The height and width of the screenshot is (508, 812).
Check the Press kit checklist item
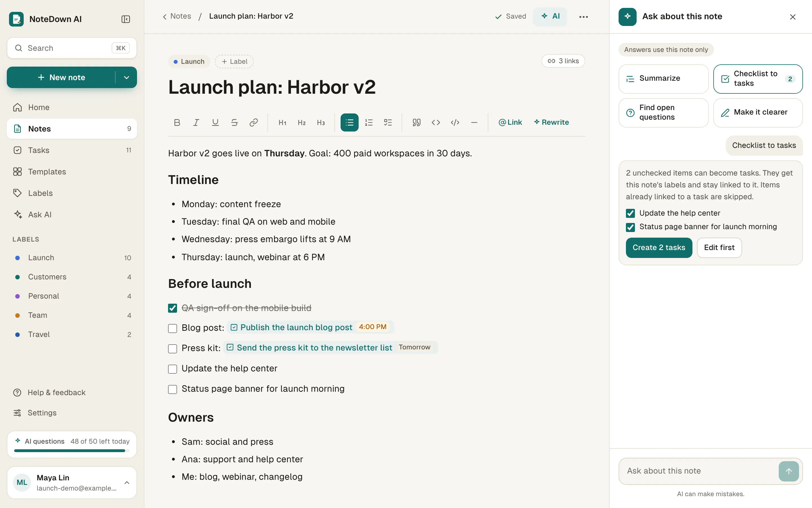tap(173, 349)
